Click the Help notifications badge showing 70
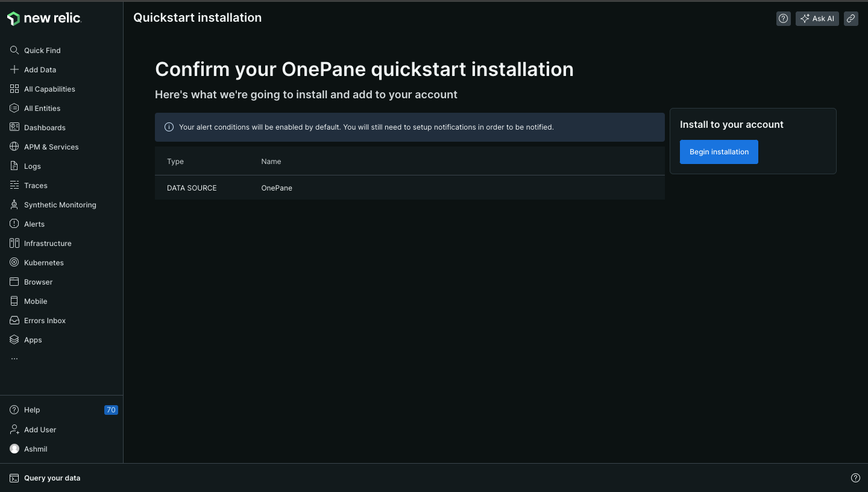This screenshot has height=492, width=868. tap(111, 410)
